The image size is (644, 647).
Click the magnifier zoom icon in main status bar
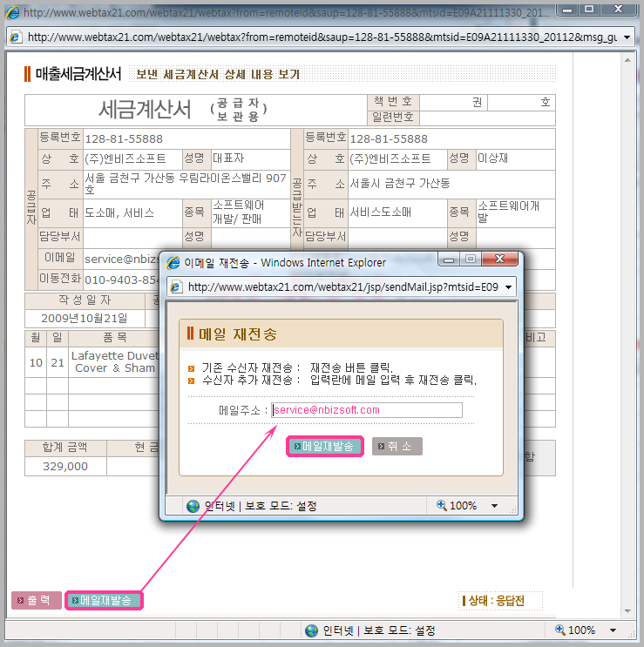560,630
